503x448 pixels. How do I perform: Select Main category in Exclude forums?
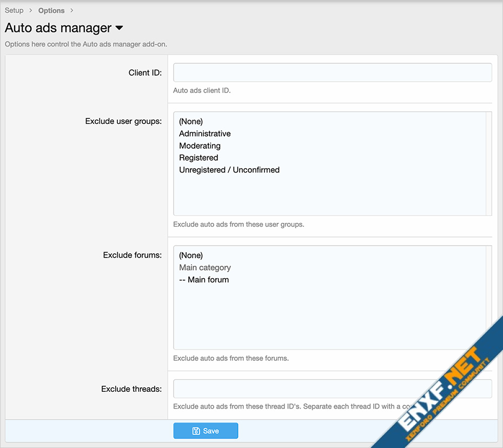click(x=205, y=267)
